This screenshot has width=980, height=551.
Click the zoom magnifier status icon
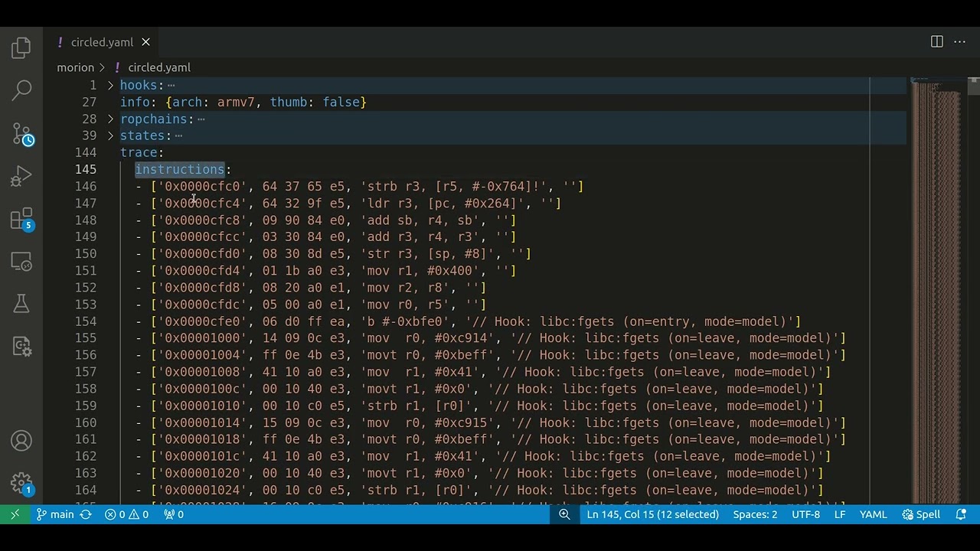point(564,514)
